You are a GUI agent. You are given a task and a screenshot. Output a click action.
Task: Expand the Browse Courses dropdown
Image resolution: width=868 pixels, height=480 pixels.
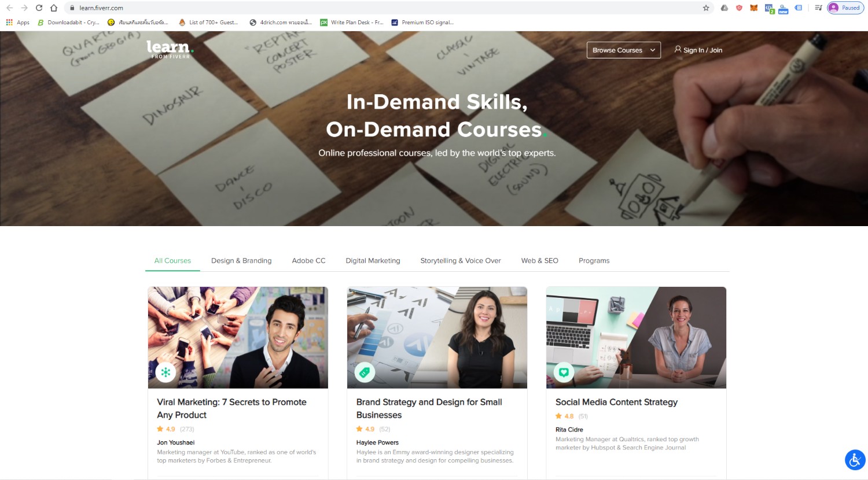pyautogui.click(x=623, y=50)
